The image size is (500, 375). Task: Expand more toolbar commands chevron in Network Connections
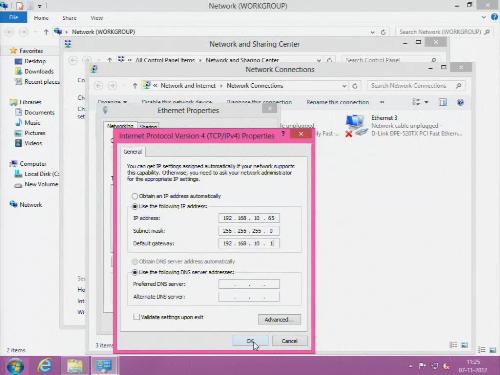tap(382, 102)
